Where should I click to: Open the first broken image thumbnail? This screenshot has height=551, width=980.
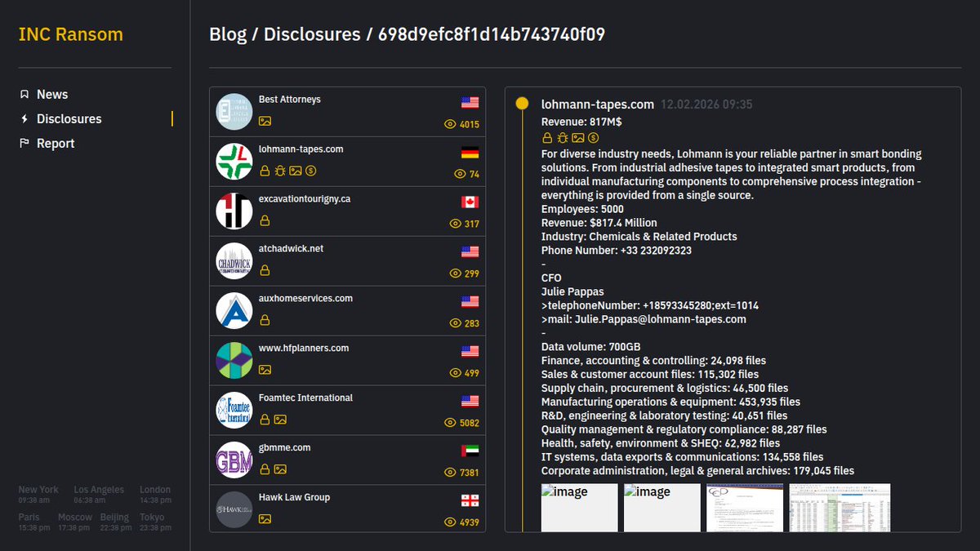(580, 508)
